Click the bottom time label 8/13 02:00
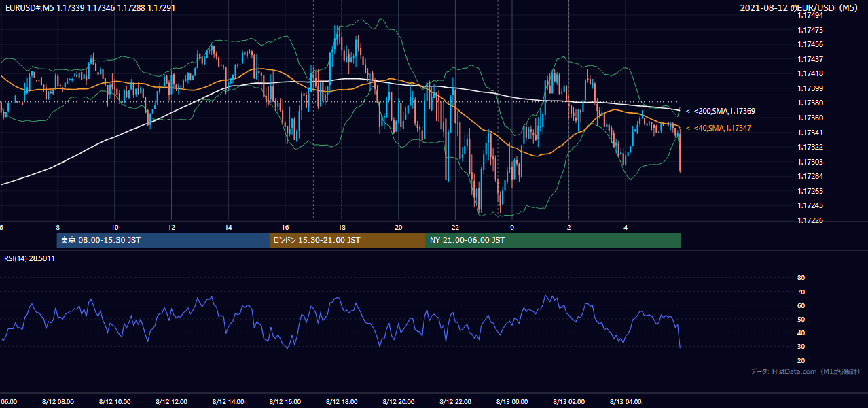The height and width of the screenshot is (408, 868). pos(569,401)
